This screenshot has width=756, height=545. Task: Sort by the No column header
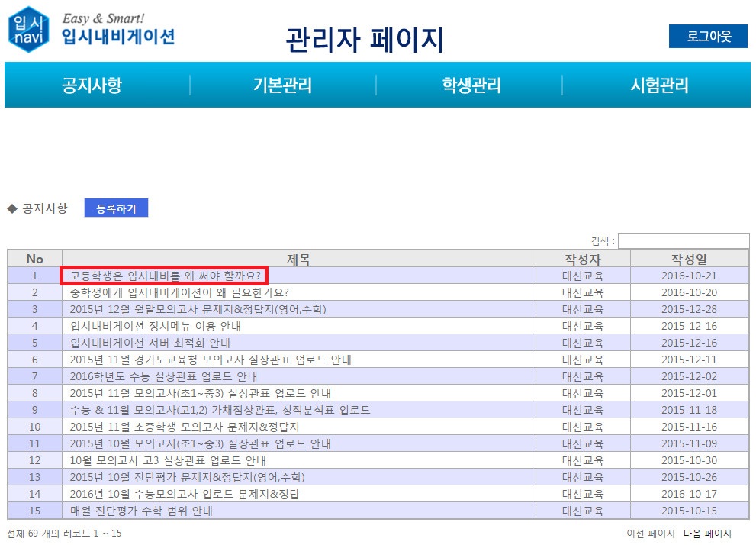click(35, 259)
